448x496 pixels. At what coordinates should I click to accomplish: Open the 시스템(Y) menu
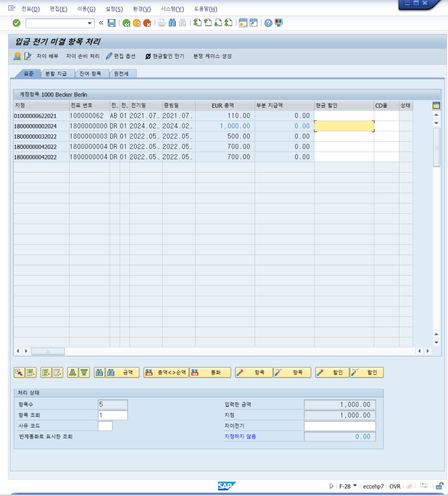click(172, 9)
